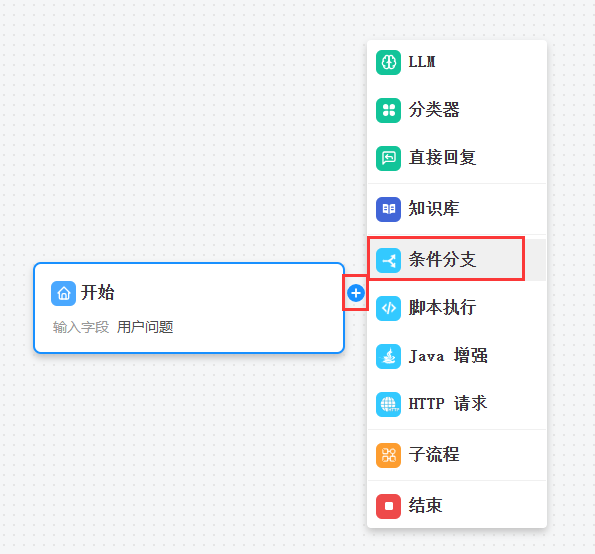Choose the 知识库 menu entry
This screenshot has height=554, width=595.
(457, 209)
